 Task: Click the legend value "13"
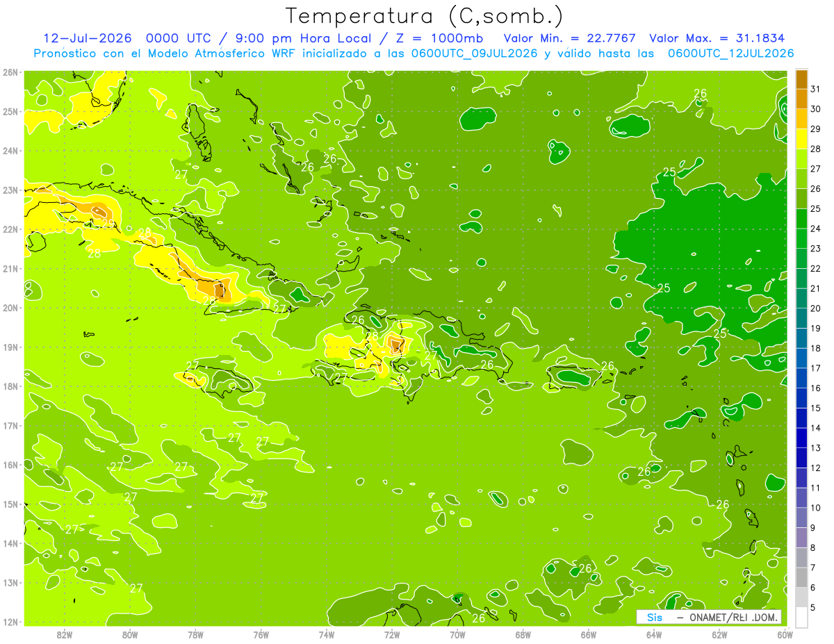pyautogui.click(x=816, y=448)
